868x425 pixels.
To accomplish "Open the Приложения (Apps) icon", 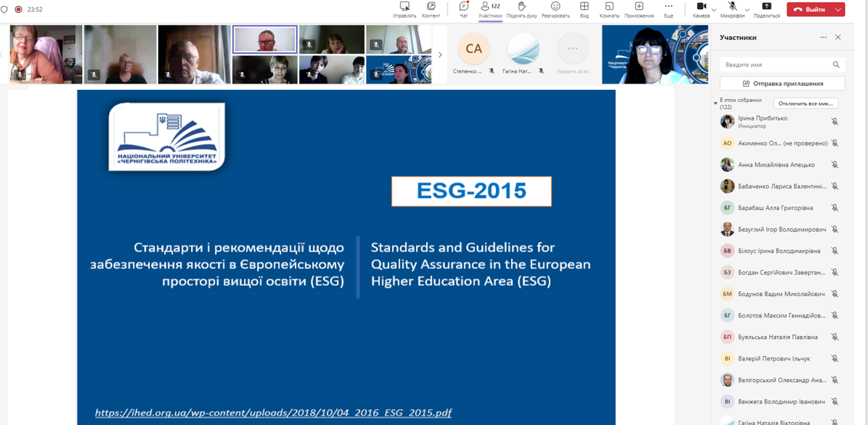I will 639,7.
